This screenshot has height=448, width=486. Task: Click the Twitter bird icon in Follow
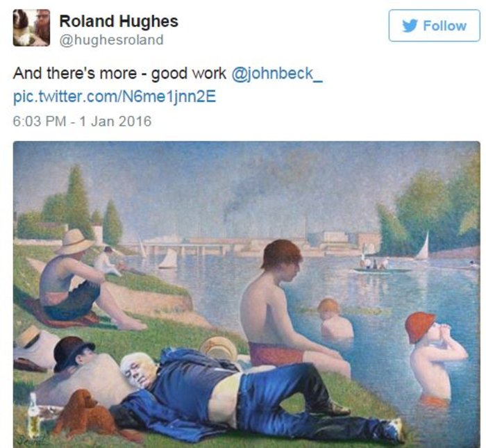pos(410,26)
